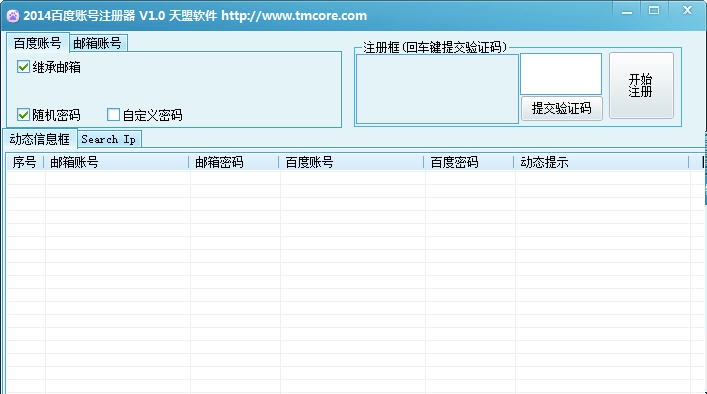Image resolution: width=707 pixels, height=394 pixels.
Task: Maximize the application window
Action: pos(654,11)
